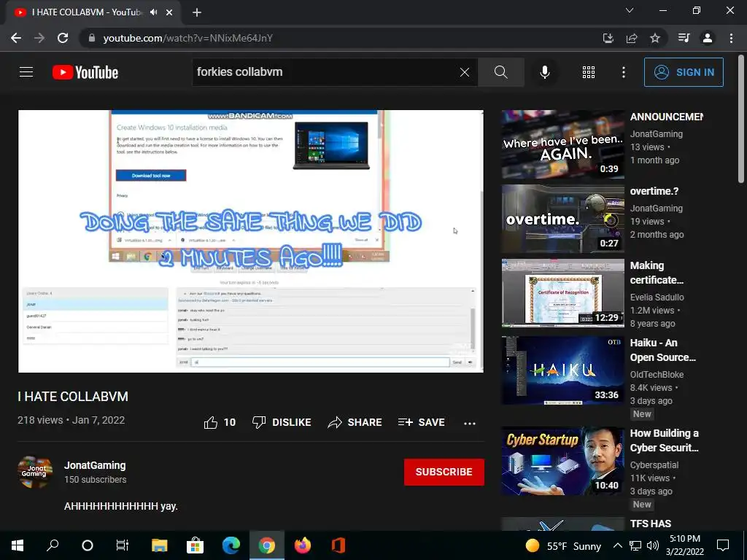Viewport: 747px width, 560px height.
Task: Open Task View on taskbar
Action: [x=123, y=545]
